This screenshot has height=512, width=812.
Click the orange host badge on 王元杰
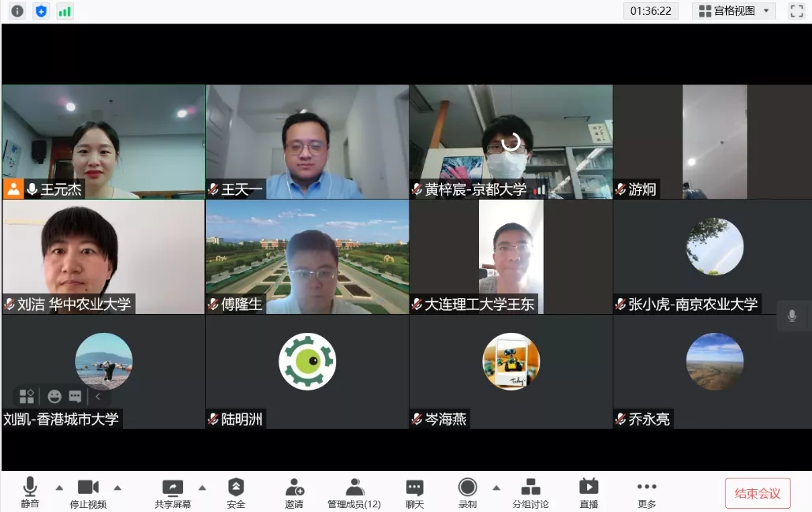coord(13,189)
